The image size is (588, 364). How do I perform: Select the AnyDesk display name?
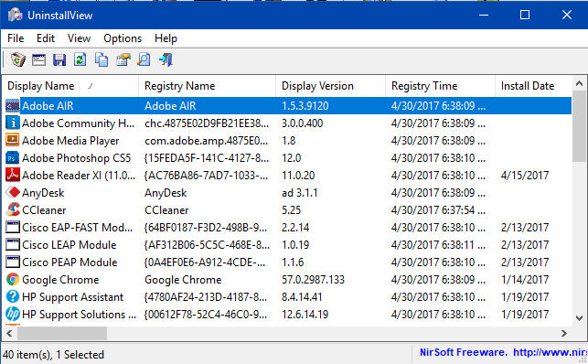click(x=43, y=193)
